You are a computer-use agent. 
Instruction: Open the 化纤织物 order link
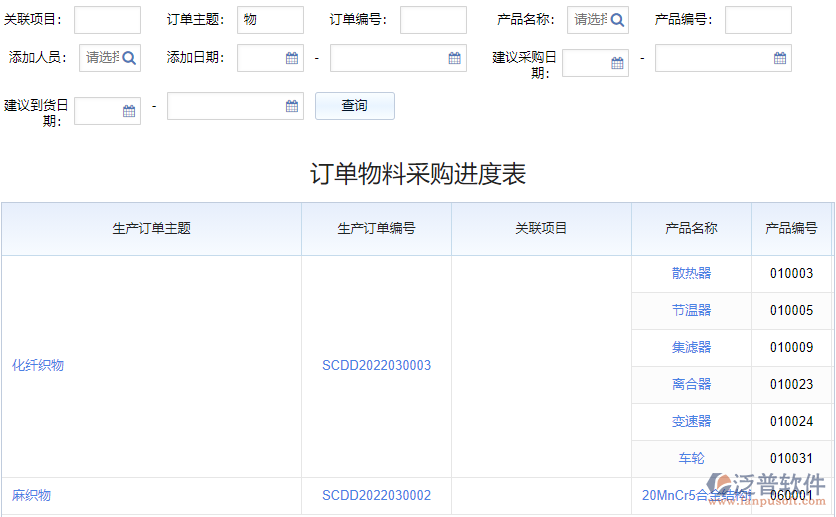tap(38, 366)
